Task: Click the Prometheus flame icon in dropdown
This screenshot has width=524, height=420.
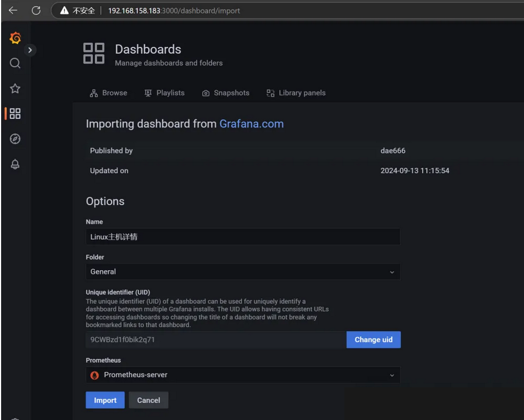Action: tap(95, 375)
